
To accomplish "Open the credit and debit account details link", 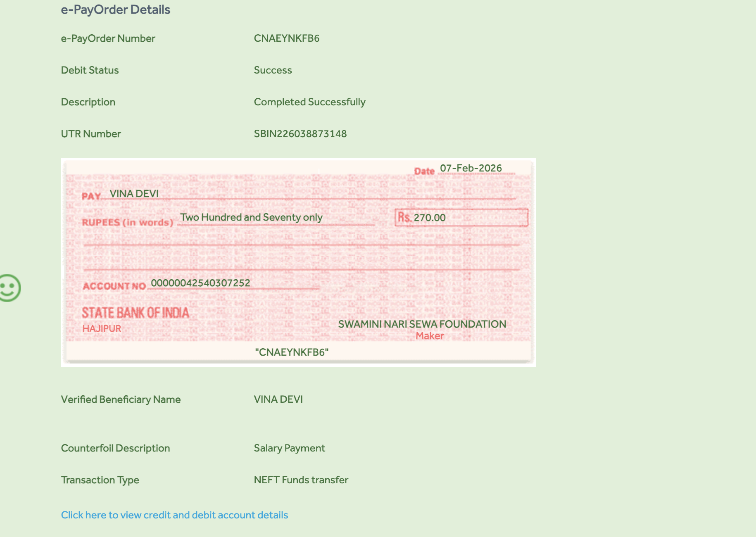I will (x=174, y=515).
